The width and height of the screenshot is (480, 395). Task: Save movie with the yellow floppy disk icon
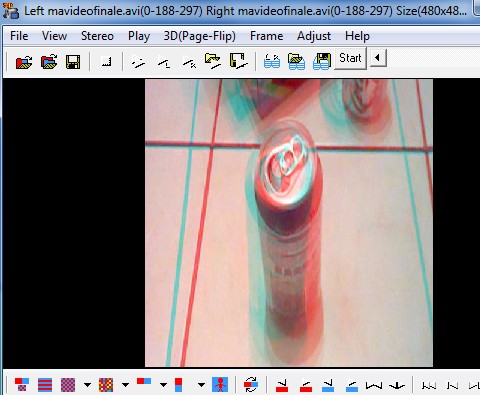(73, 62)
